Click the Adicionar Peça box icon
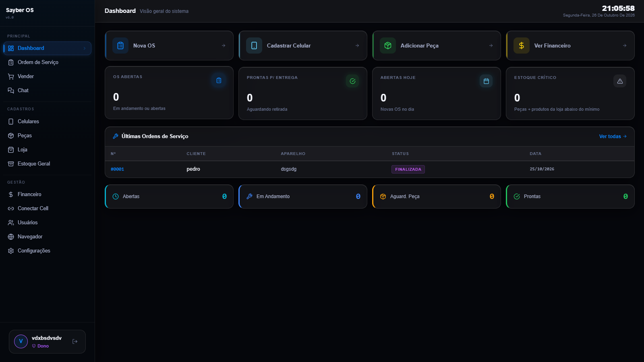The width and height of the screenshot is (644, 362). (388, 46)
